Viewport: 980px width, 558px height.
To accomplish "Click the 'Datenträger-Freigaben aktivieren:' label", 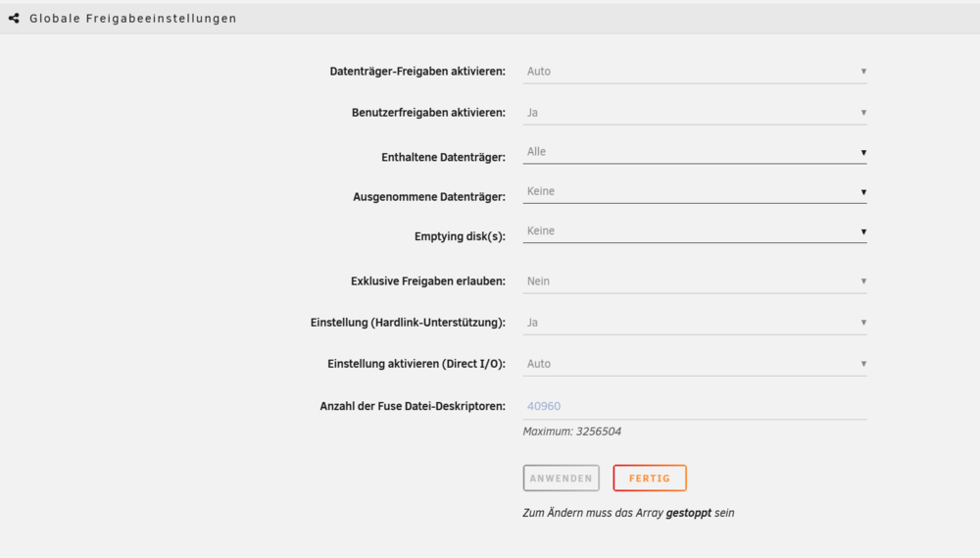I will click(x=417, y=72).
